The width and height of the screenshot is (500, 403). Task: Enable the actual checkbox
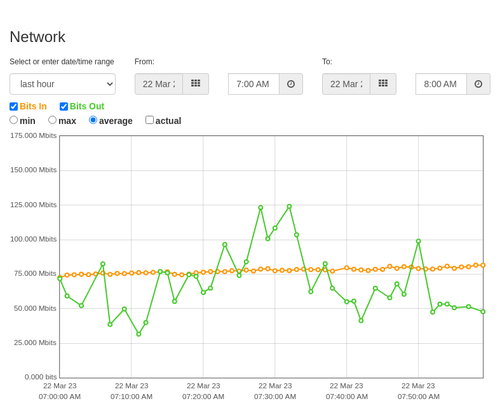[x=149, y=120]
